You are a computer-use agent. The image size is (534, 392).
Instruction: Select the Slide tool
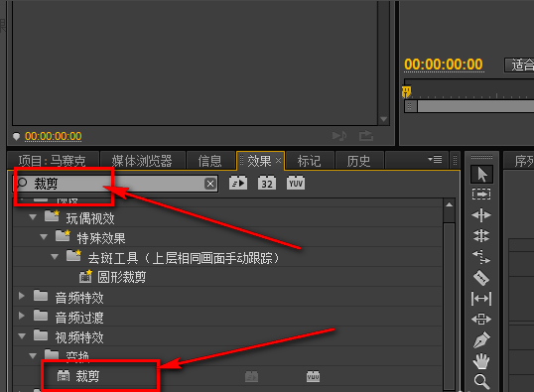coord(481,320)
